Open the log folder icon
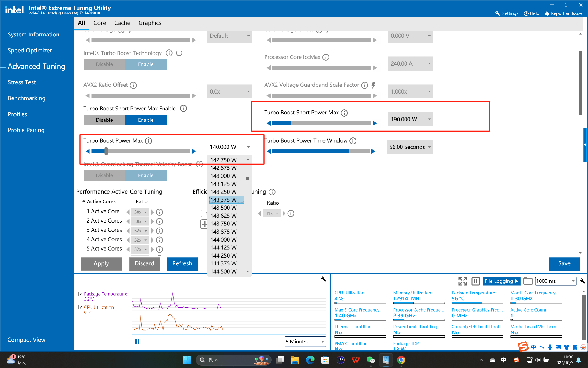 click(528, 281)
